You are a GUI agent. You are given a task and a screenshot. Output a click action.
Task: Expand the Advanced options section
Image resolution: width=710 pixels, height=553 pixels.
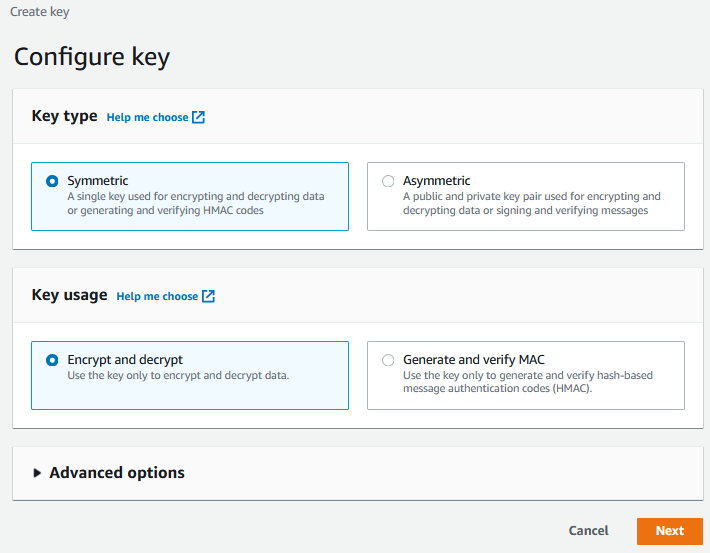37,473
